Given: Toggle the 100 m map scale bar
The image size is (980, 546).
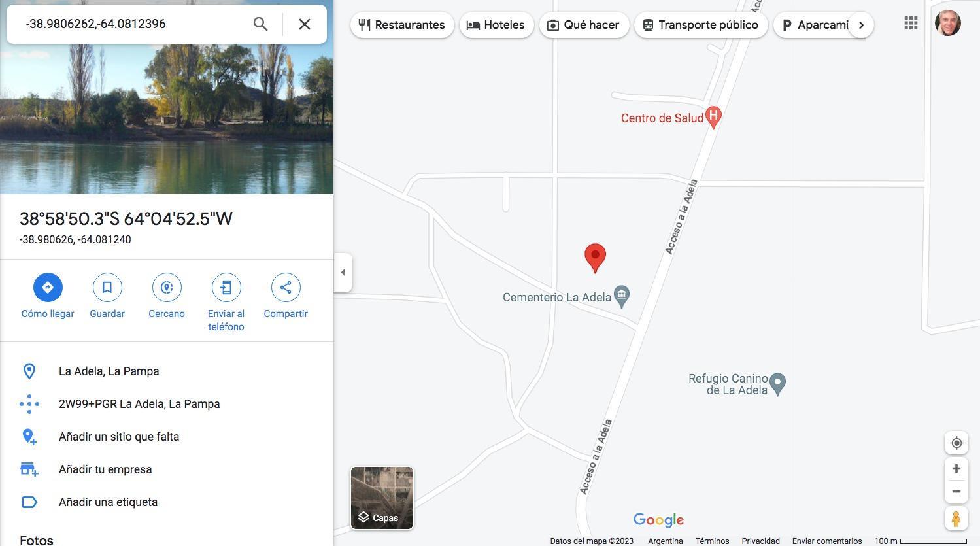Looking at the screenshot, I should 921,541.
